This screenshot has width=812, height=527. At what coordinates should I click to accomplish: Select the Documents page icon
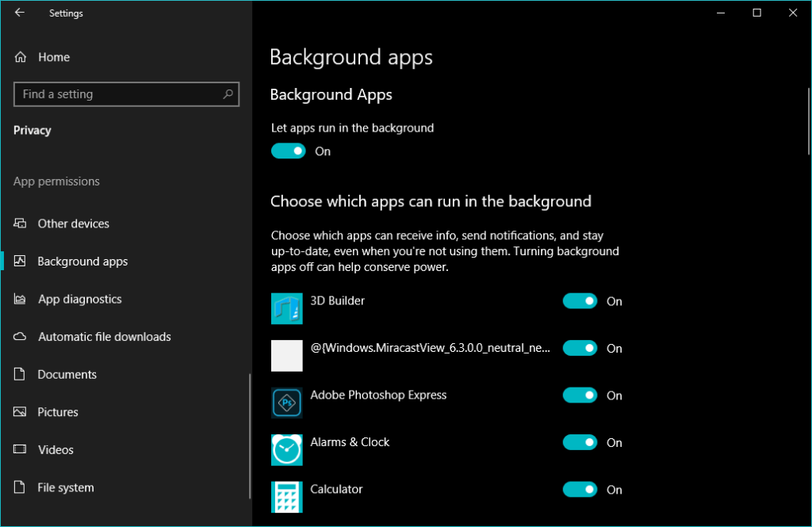tap(21, 374)
